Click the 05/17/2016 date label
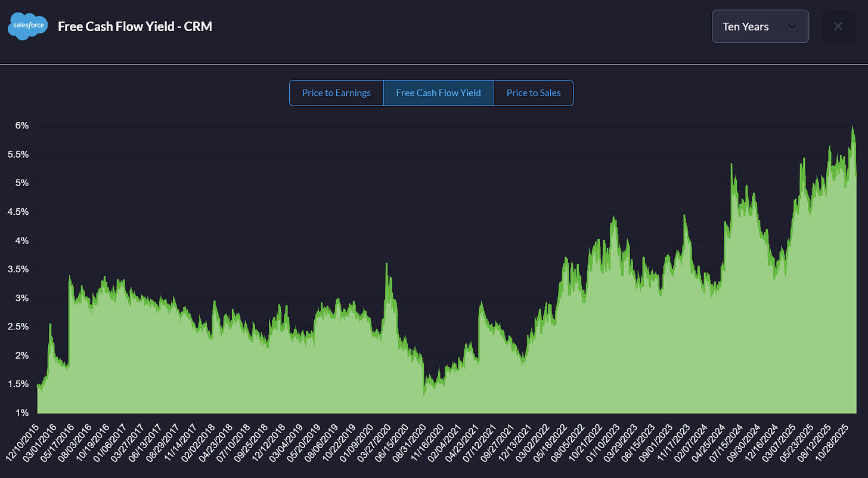This screenshot has height=478, width=868. (x=57, y=442)
